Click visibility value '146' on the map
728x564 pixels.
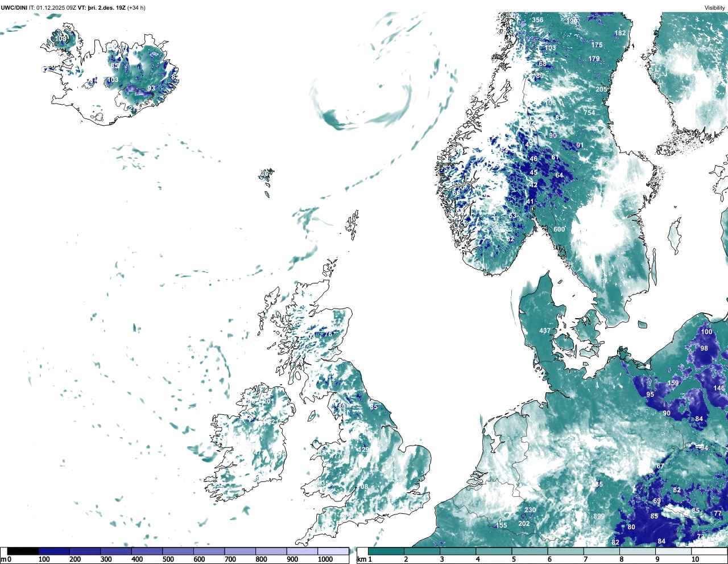pos(719,388)
